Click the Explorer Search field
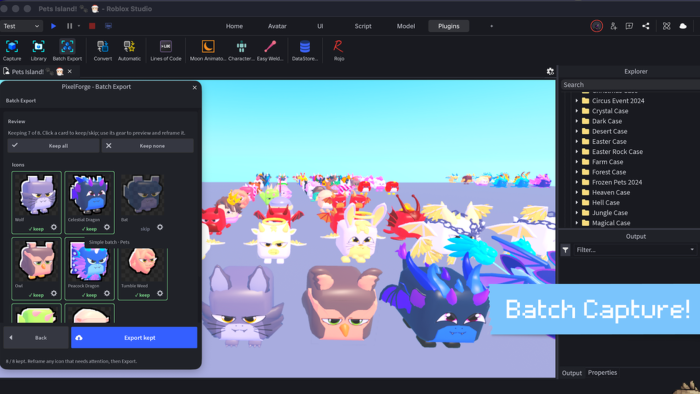This screenshot has width=700, height=394. 629,85
